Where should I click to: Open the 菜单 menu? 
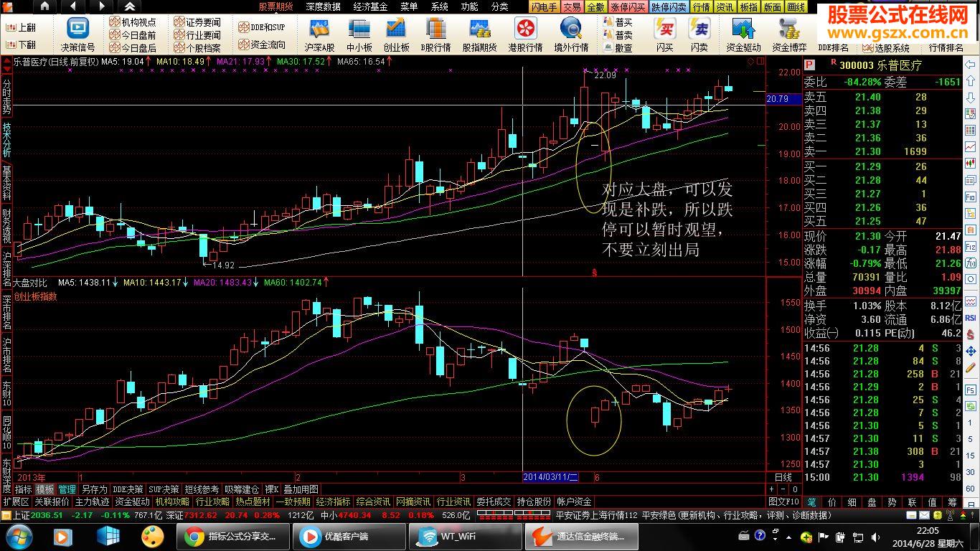click(x=408, y=6)
